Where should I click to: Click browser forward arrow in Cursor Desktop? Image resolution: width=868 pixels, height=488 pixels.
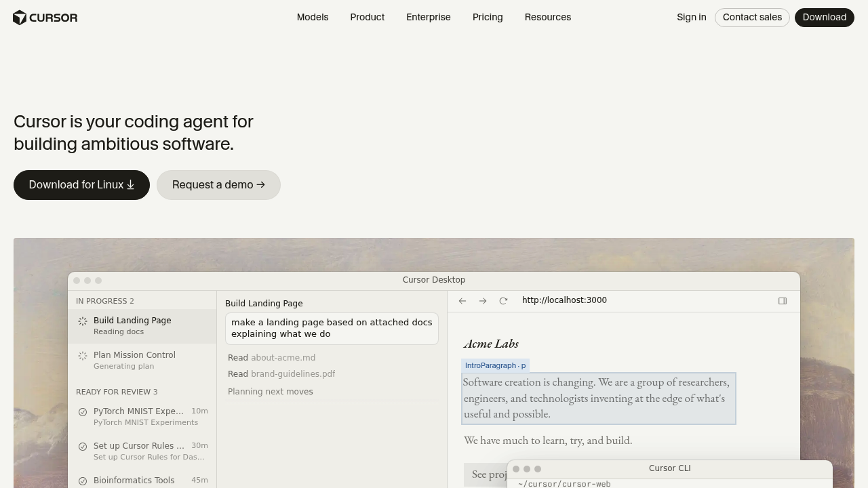coord(483,301)
